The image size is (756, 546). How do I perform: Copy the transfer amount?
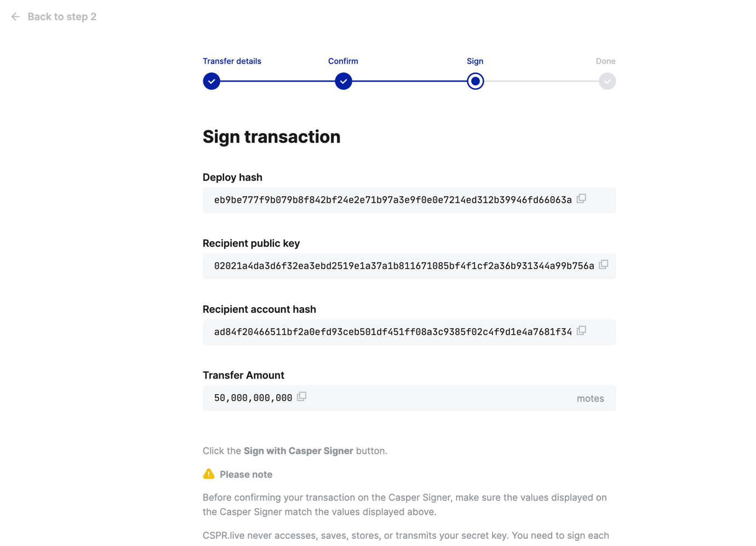click(x=301, y=396)
